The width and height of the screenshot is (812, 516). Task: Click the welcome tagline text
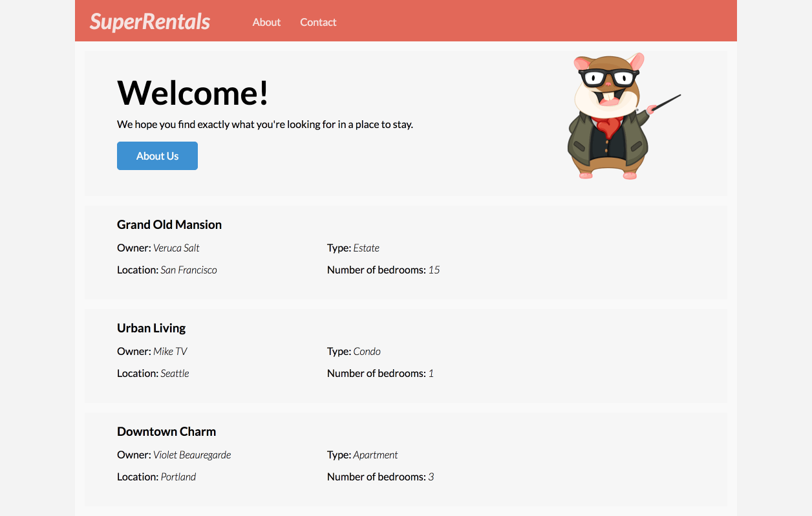[x=264, y=124]
